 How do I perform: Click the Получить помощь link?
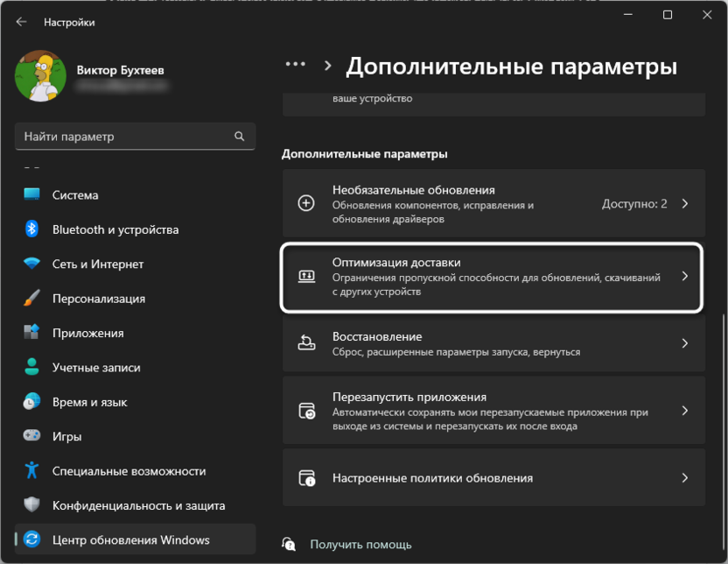coord(360,544)
